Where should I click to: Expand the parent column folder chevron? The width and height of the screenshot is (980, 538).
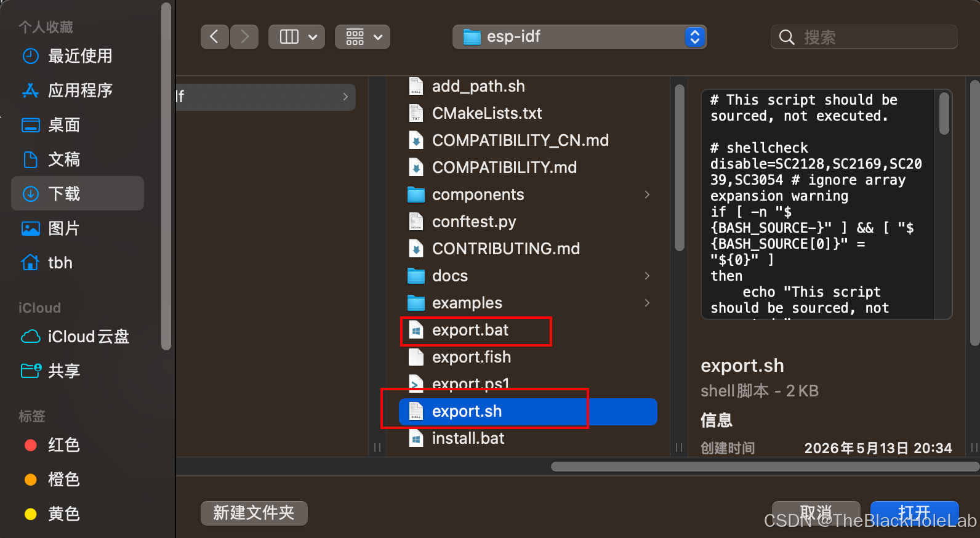[x=345, y=97]
